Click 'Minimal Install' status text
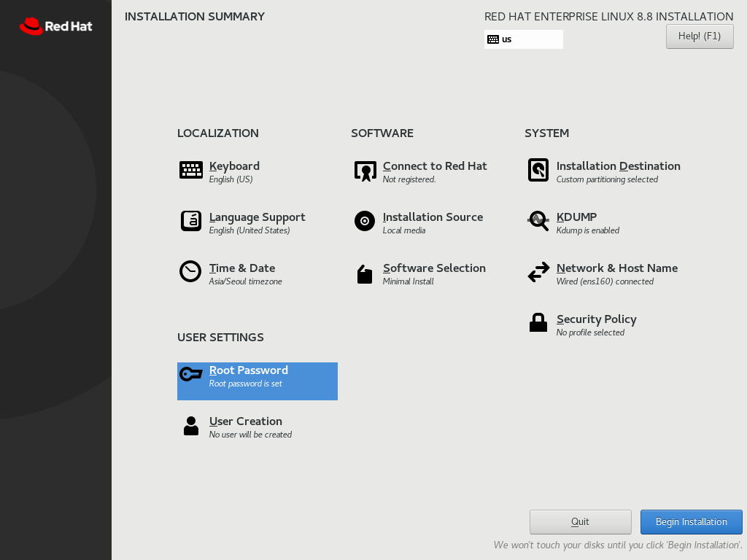 408,281
